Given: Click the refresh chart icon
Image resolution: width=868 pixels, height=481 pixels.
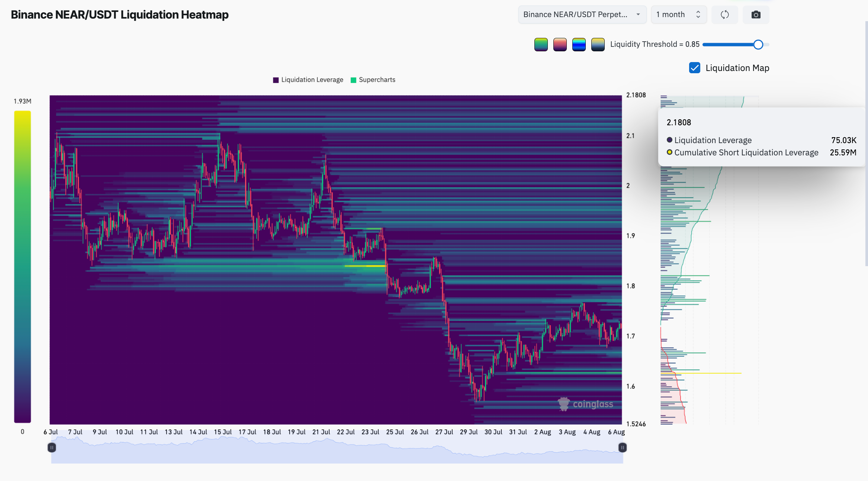Looking at the screenshot, I should click(725, 14).
